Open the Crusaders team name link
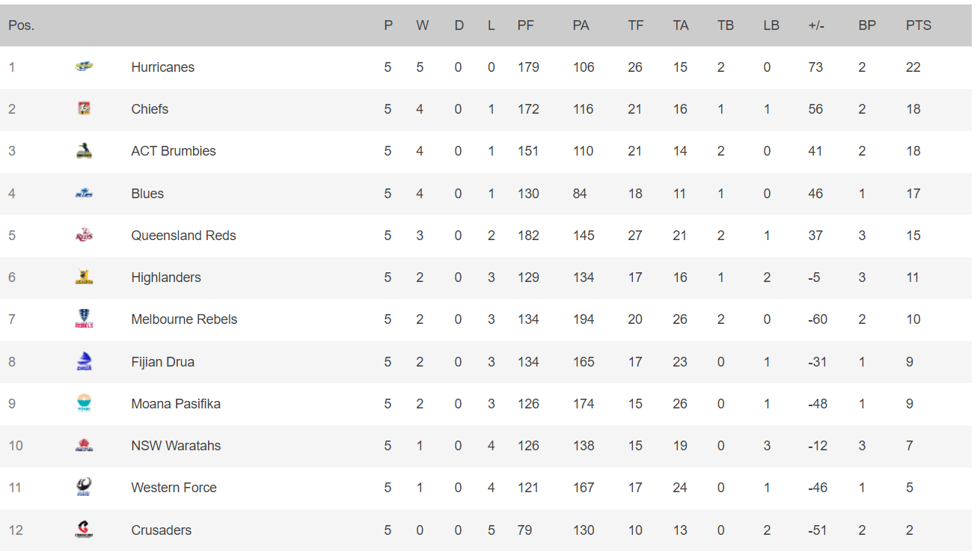980x558 pixels. click(x=161, y=530)
